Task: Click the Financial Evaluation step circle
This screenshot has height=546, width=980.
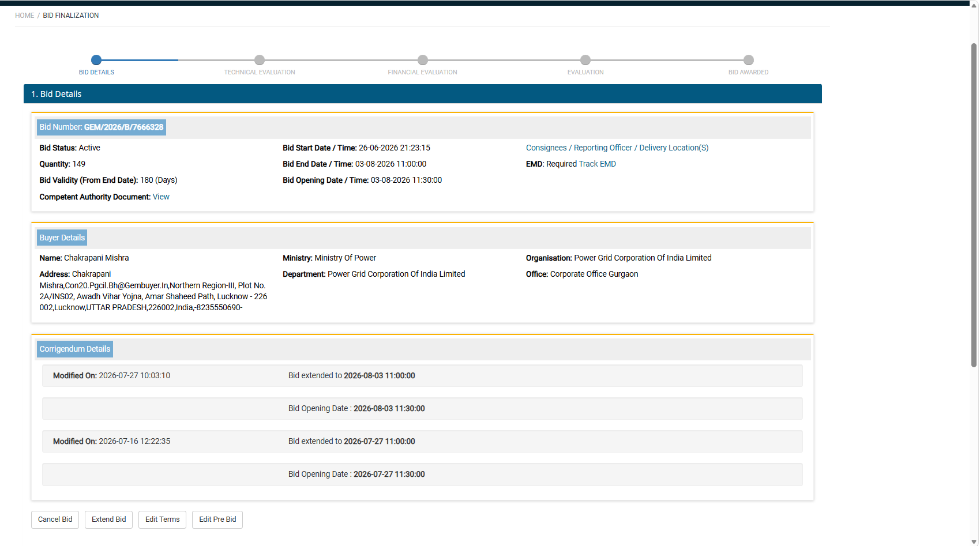Action: 423,60
